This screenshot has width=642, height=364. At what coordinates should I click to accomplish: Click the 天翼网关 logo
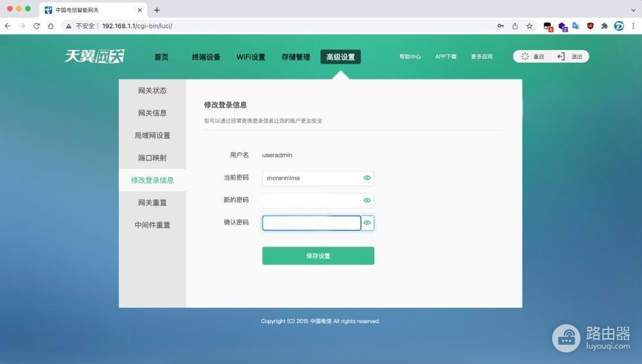point(94,56)
